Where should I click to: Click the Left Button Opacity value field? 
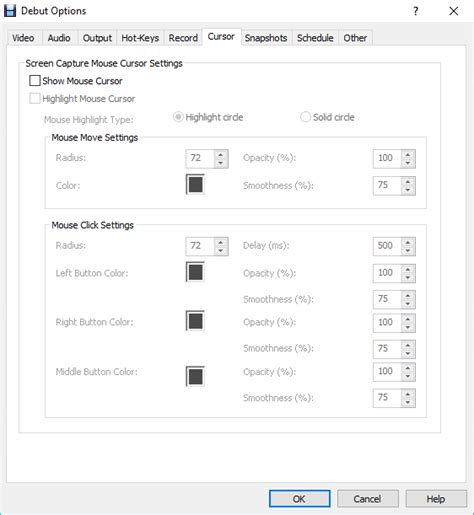tap(387, 273)
